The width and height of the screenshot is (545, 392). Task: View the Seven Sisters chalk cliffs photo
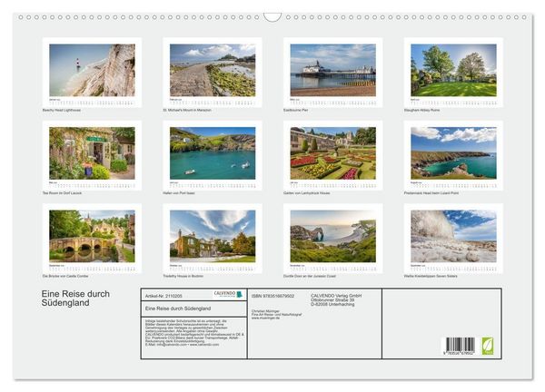pyautogui.click(x=453, y=236)
